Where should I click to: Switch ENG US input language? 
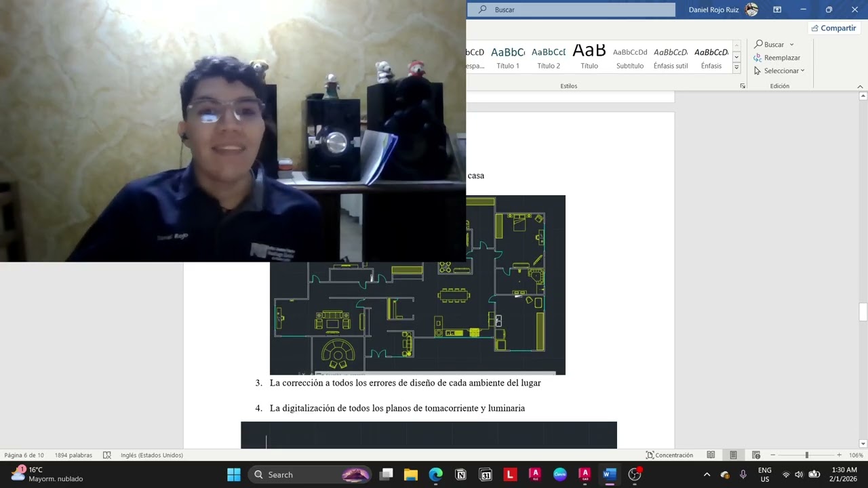[765, 474]
